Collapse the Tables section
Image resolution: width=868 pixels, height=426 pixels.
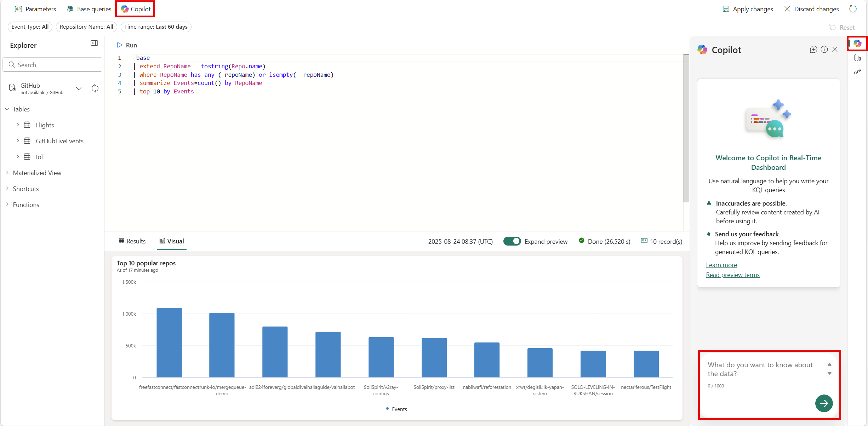pyautogui.click(x=7, y=109)
